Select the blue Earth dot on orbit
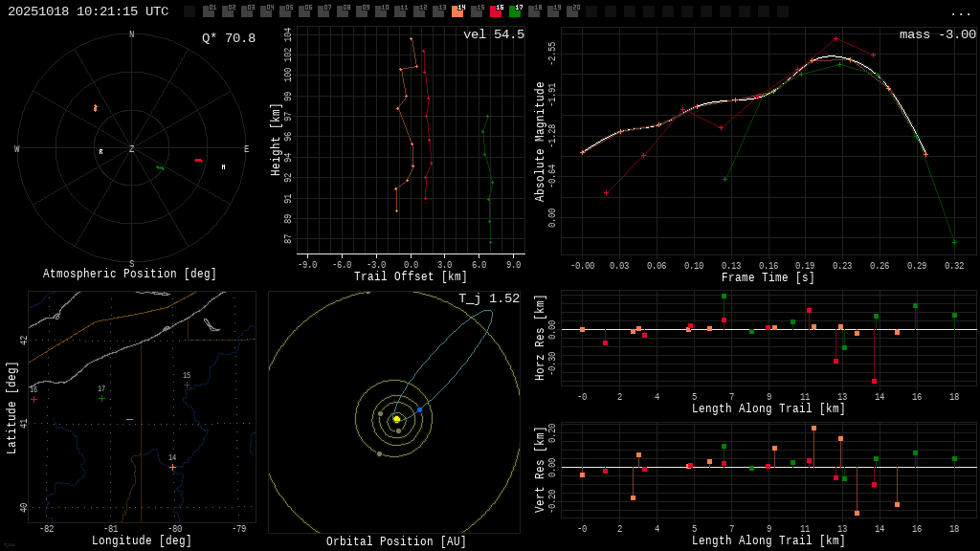This screenshot has width=980, height=551. (x=419, y=409)
